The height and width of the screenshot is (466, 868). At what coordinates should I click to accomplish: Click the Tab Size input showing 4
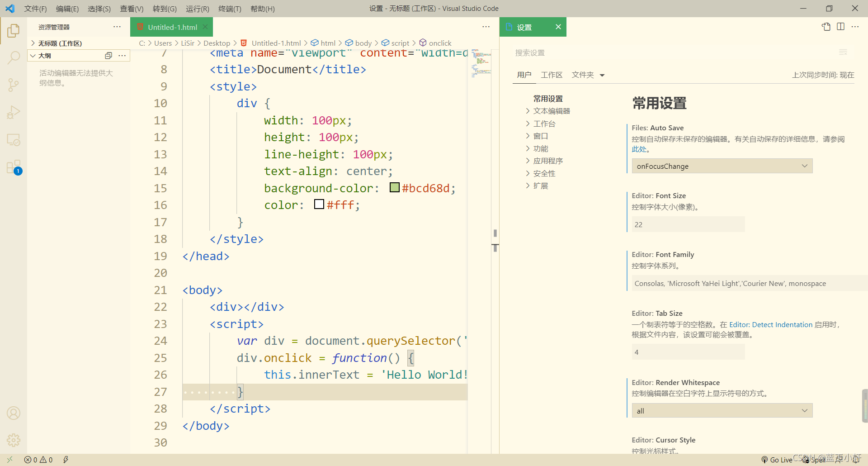(688, 352)
